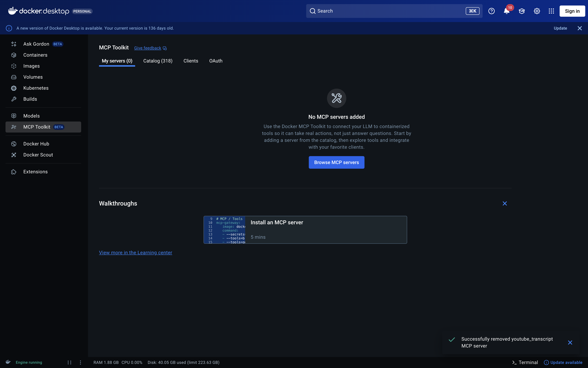
Task: Open the Clients tab
Action: coord(191,61)
